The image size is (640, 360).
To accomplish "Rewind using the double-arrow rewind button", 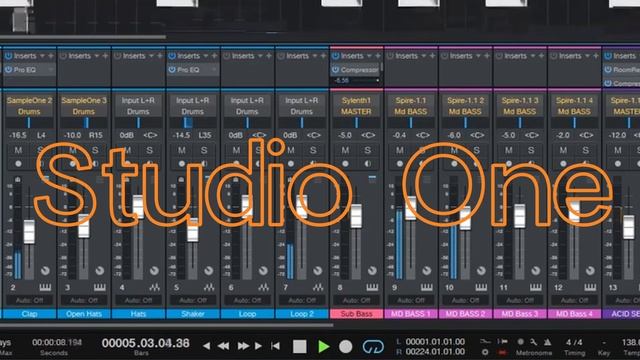I will point(223,346).
